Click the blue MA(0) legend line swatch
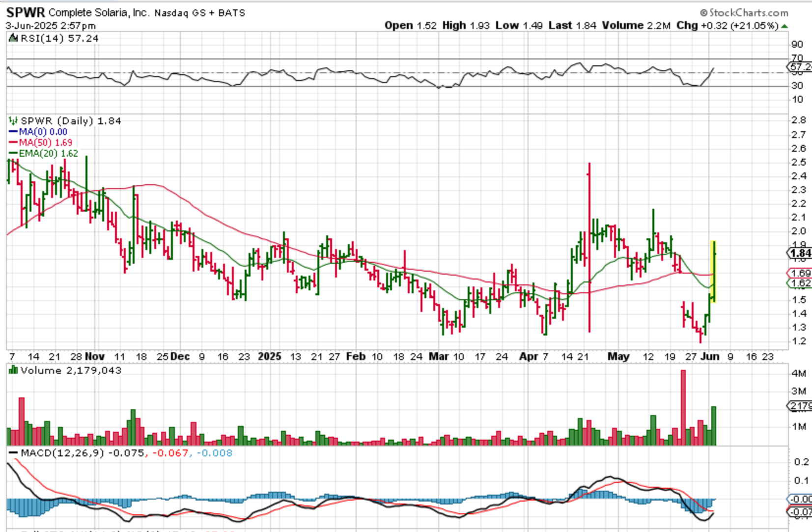Screen dimensions: 812x532 coord(13,132)
